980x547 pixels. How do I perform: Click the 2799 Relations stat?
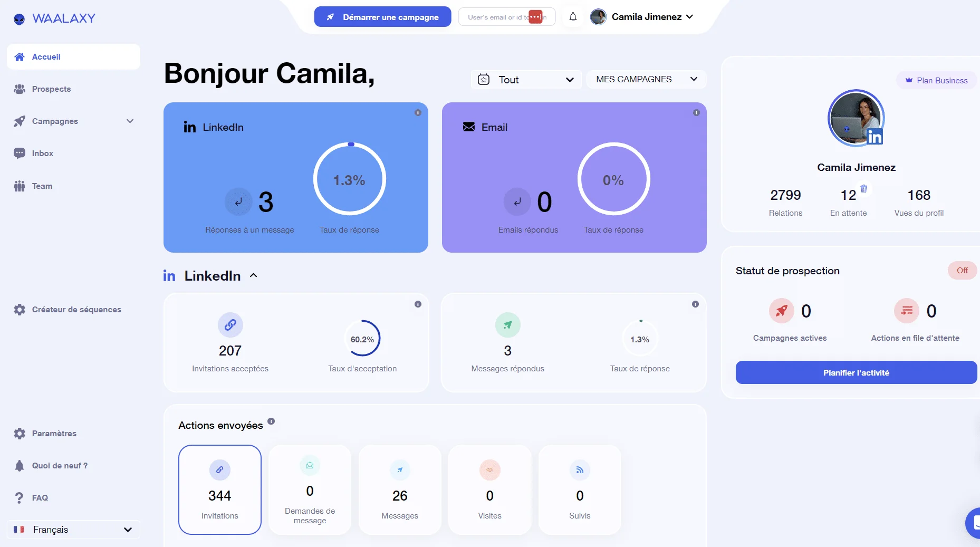point(785,203)
